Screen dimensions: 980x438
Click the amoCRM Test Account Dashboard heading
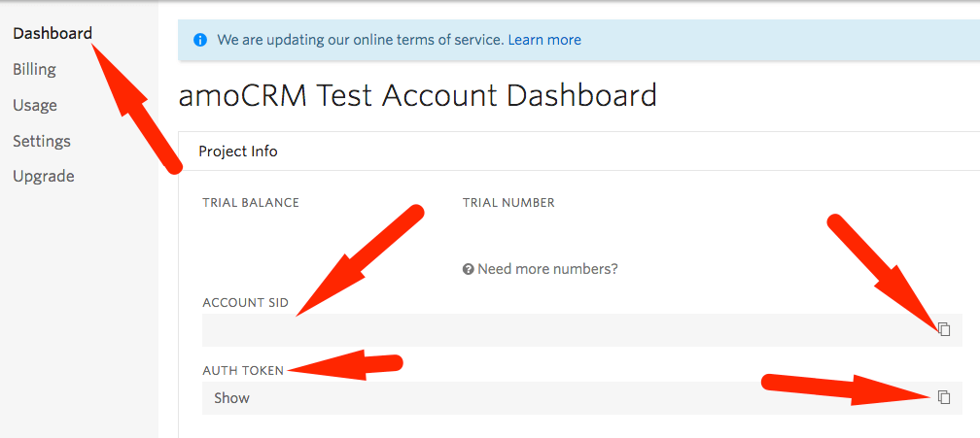pyautogui.click(x=417, y=96)
